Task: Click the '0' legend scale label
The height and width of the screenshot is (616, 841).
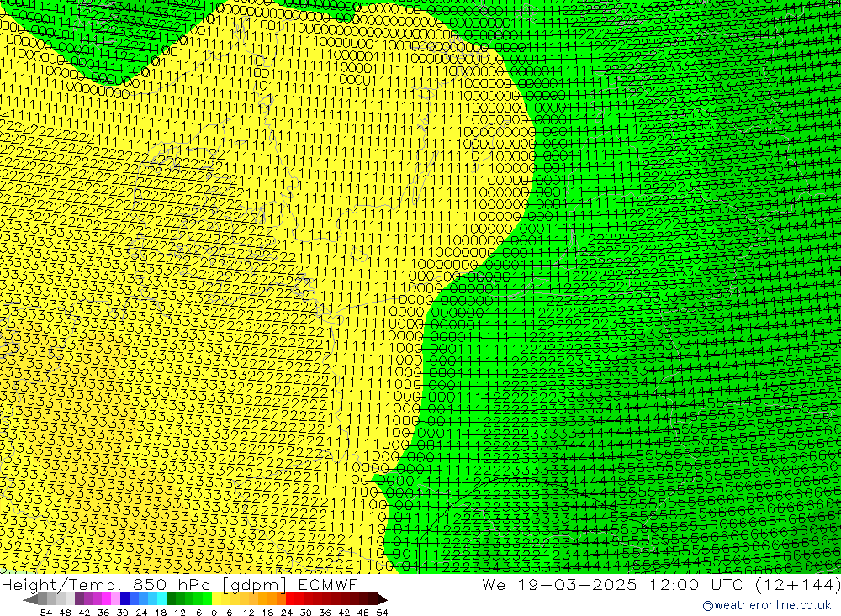Action: [214, 613]
